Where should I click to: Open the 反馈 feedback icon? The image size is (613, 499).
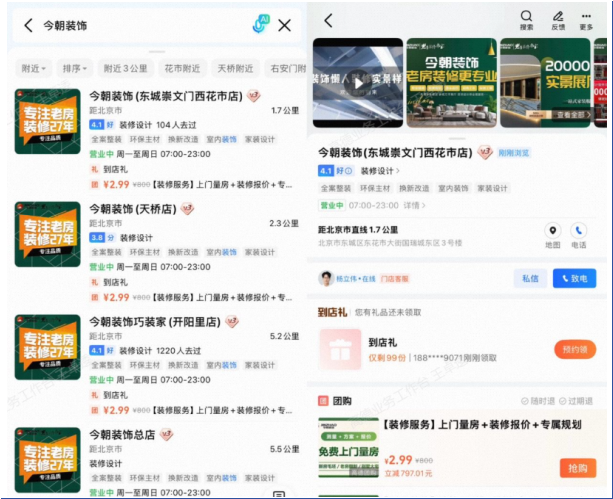557,20
